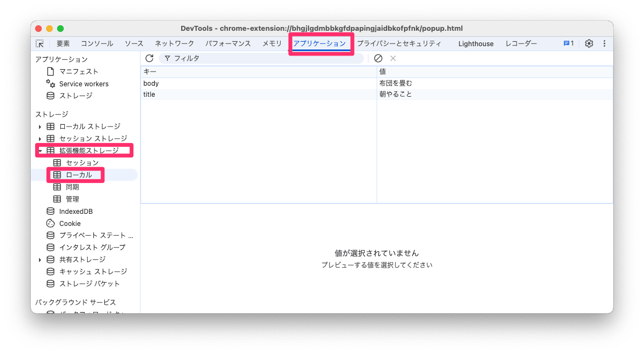Screen dimensions: 644x354
Task: Switch to the パフォーマンス tab
Action: pos(228,43)
